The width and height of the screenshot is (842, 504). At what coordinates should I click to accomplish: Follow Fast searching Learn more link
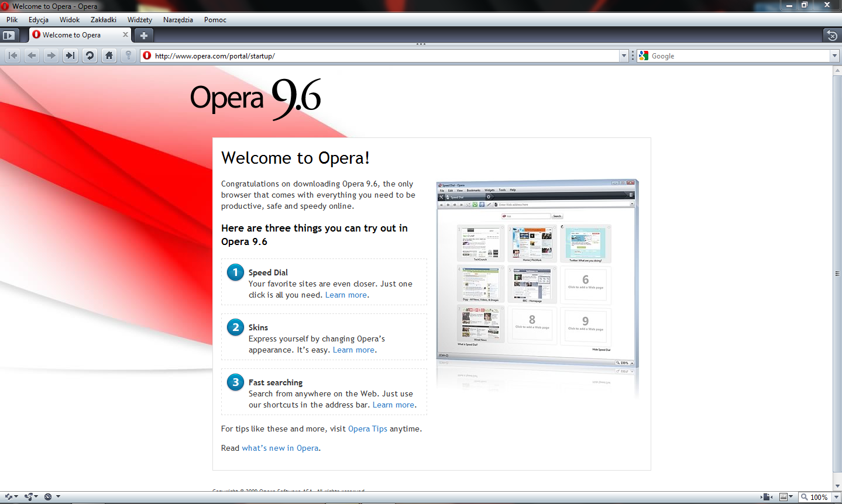393,405
